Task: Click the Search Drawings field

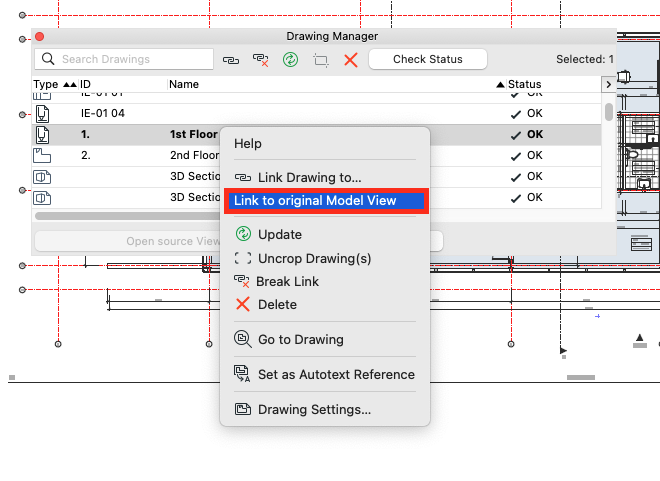Action: (126, 60)
